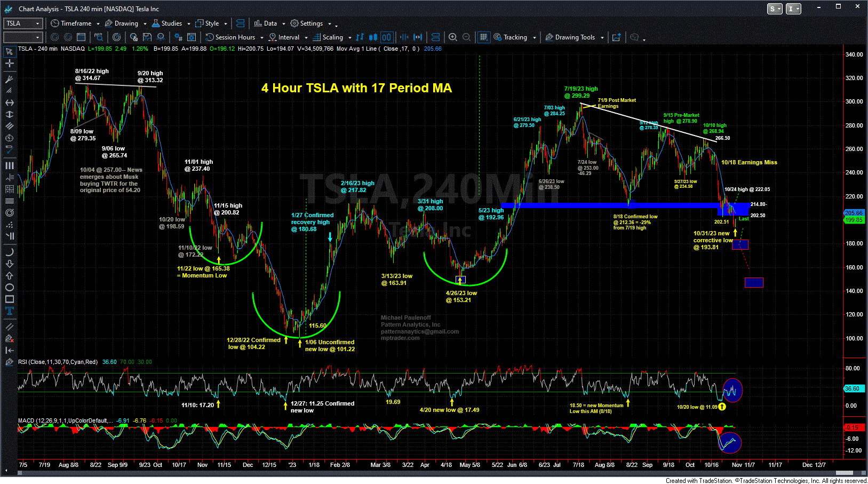
Task: Open the Timeframe menu
Action: point(71,23)
